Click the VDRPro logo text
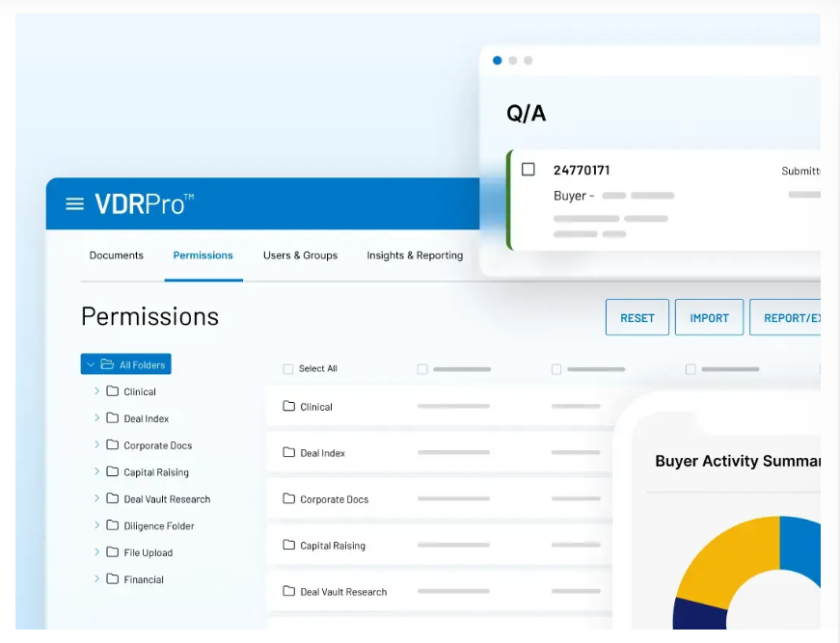Image resolution: width=840 pixels, height=643 pixels. (x=144, y=204)
